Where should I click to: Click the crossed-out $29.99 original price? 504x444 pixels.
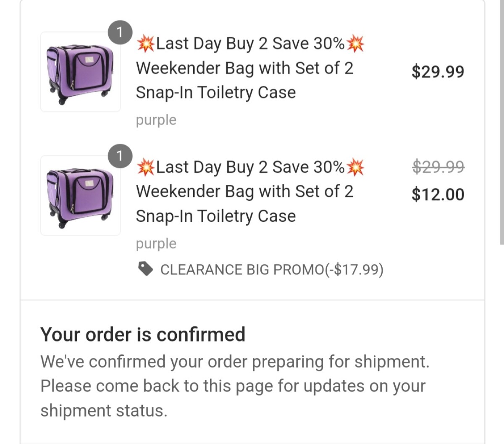click(438, 167)
